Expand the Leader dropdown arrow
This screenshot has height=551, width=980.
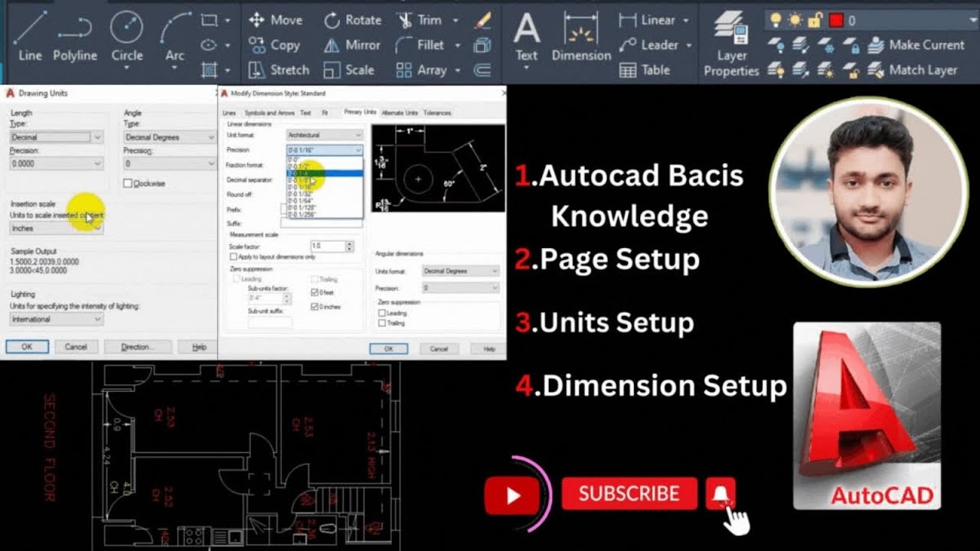(x=688, y=45)
